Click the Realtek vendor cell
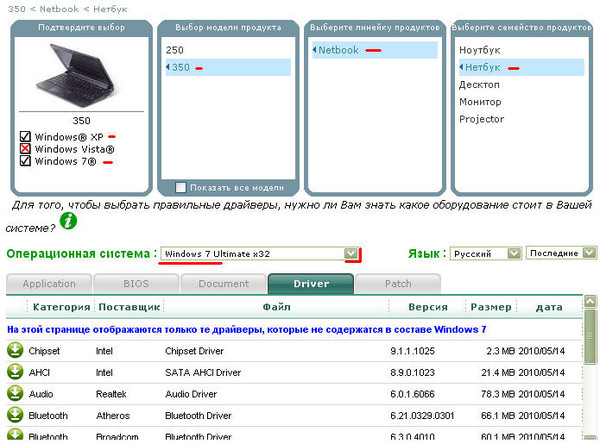 (x=111, y=394)
